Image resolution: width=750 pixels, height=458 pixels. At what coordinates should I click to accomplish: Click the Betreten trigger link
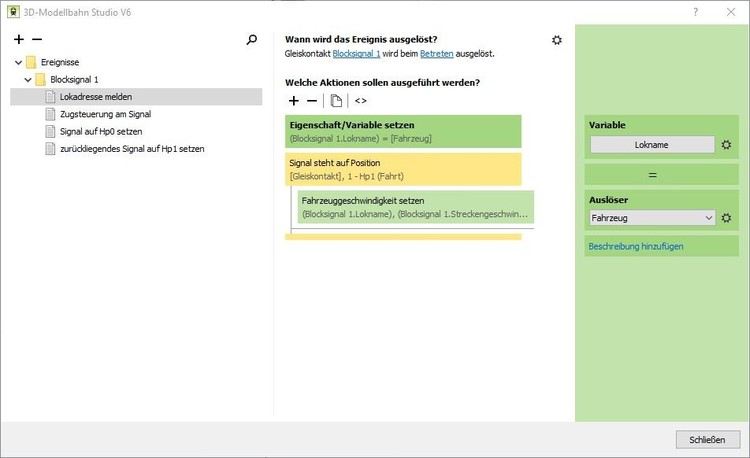pos(434,54)
